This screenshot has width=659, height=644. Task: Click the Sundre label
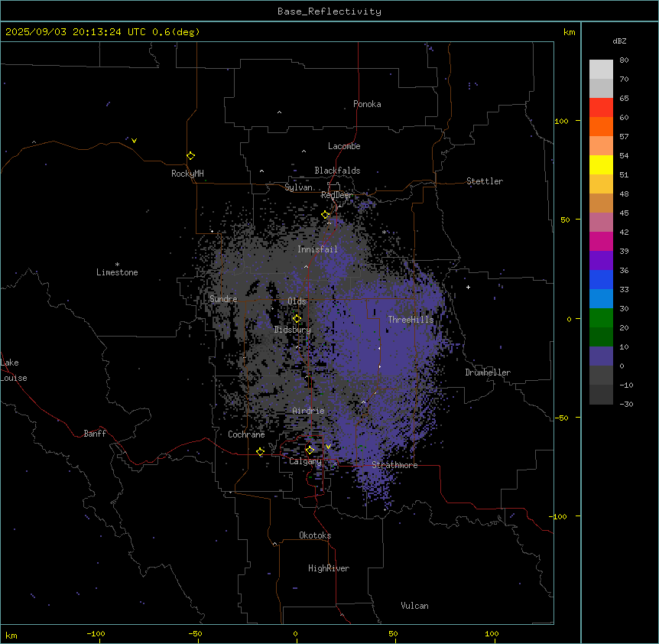pyautogui.click(x=223, y=299)
